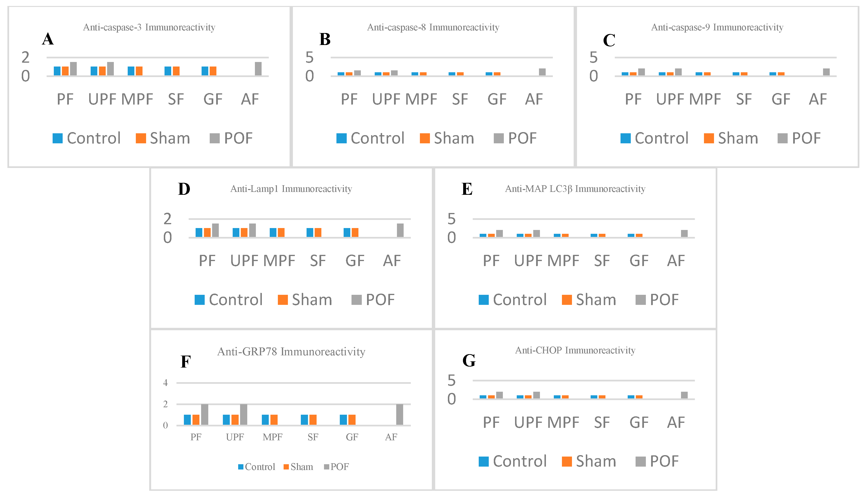Screen dimensions: 868x497
Task: Click the Anti-GRP78 Immunoreactivity chart title
Action: coord(291,352)
